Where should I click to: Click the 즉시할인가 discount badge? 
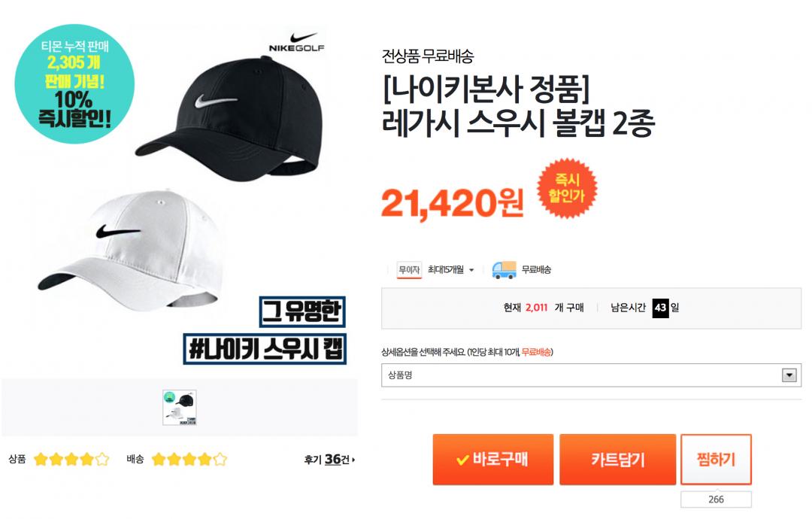567,189
